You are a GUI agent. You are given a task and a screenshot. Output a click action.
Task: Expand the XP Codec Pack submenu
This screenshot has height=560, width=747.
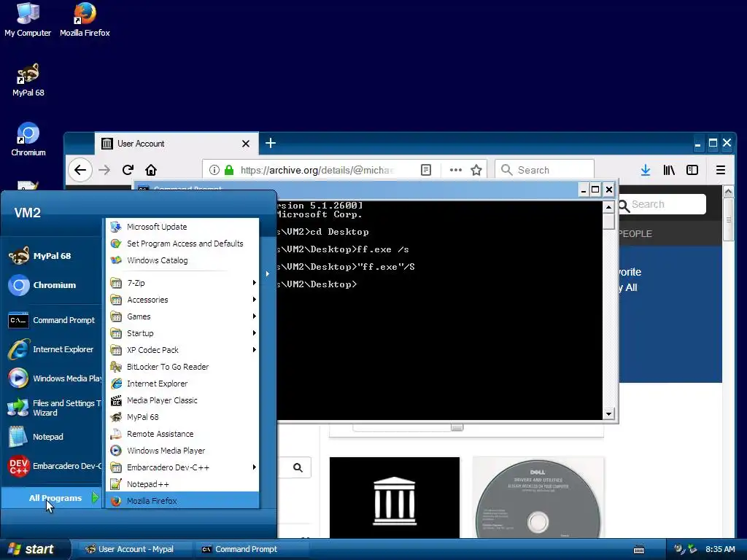coord(182,350)
